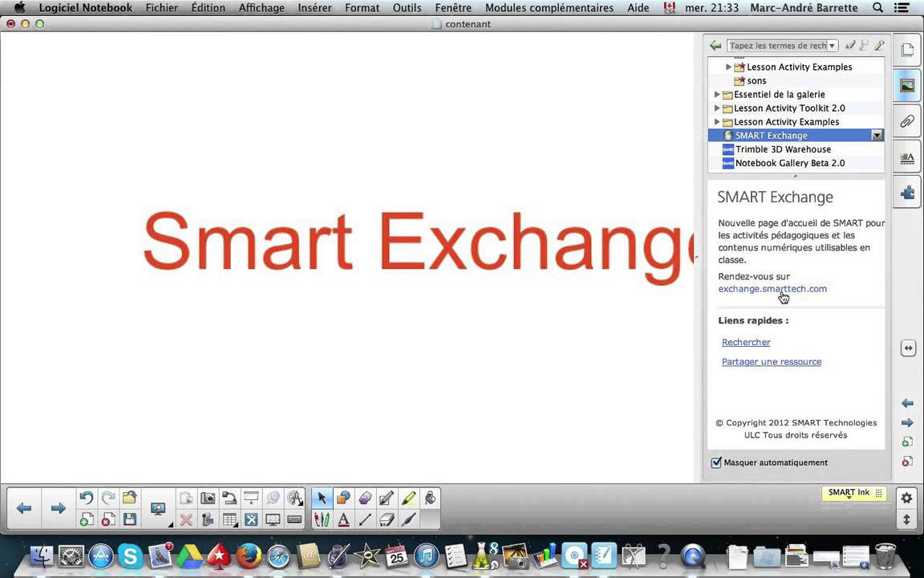
Task: Select Notebook Gallery Beta 2.0 entry
Action: point(789,163)
